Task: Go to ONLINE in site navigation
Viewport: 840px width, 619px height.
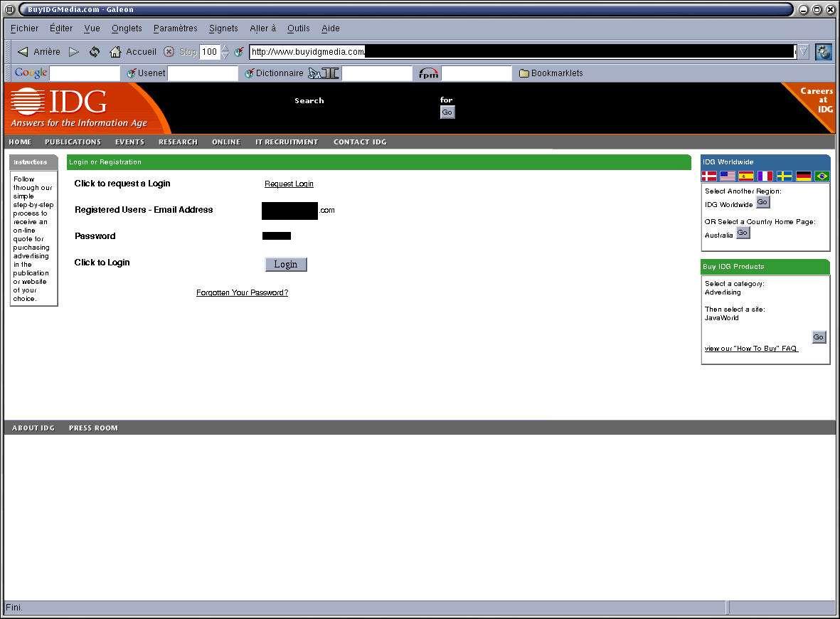Action: click(x=226, y=142)
